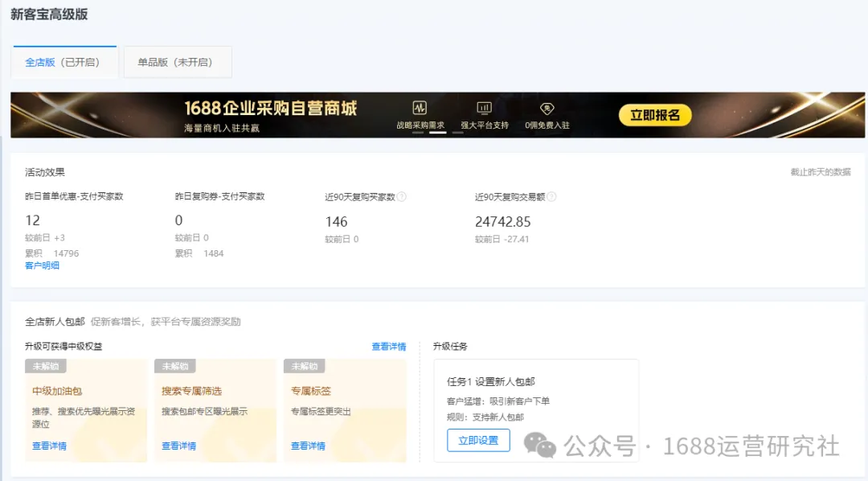The height and width of the screenshot is (481, 868).
Task: Select the 中级加油包 card title
Action: (57, 391)
